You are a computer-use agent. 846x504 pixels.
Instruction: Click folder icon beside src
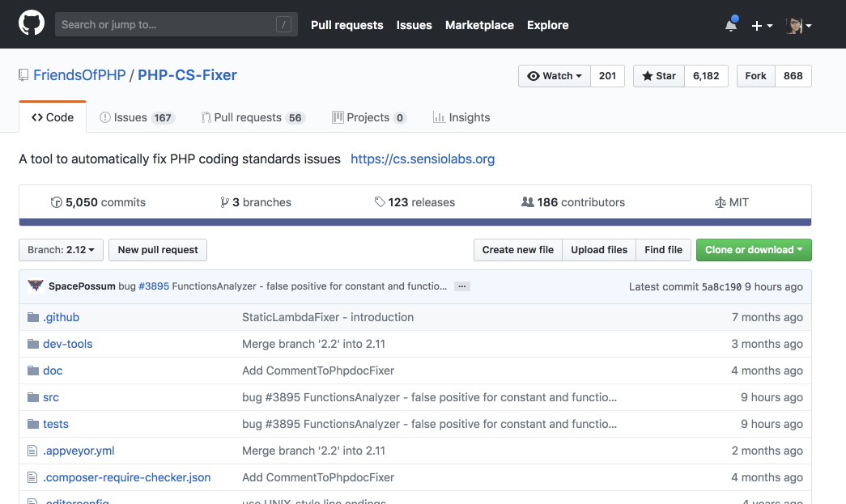[33, 397]
